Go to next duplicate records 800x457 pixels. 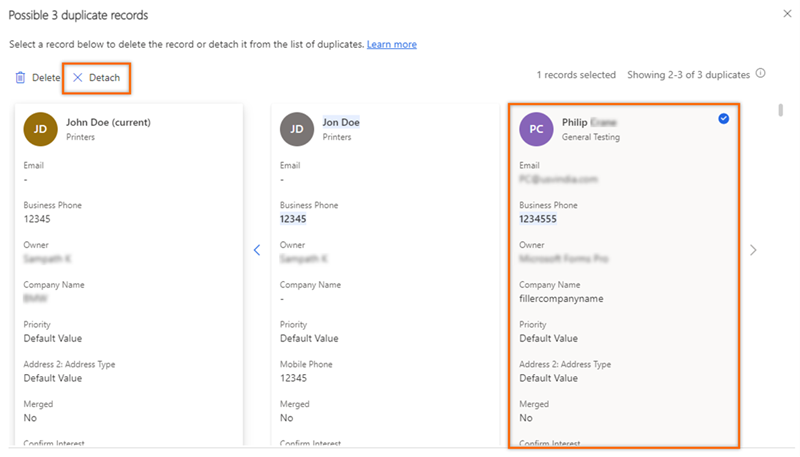(x=753, y=250)
